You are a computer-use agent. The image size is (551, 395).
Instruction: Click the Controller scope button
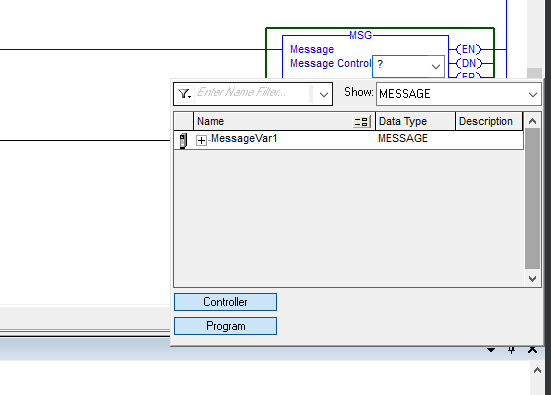click(225, 302)
